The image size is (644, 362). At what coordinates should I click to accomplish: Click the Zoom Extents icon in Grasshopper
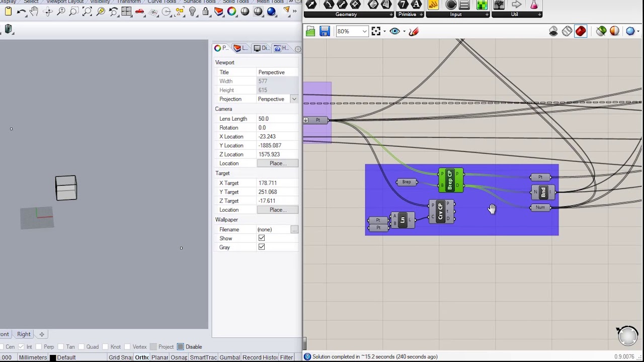pos(376,31)
